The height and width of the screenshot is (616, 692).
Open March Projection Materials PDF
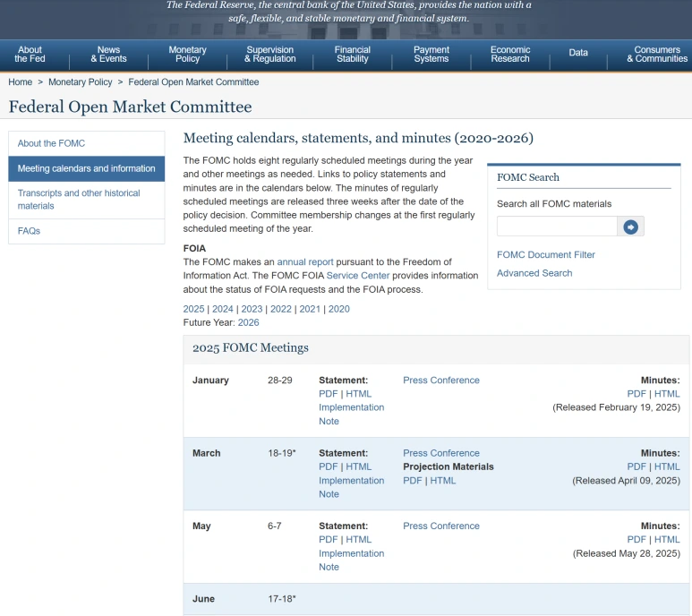point(412,481)
